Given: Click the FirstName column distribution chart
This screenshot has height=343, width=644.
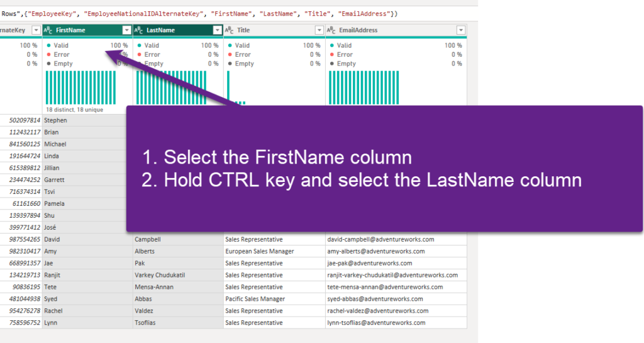Looking at the screenshot, I should 80,87.
